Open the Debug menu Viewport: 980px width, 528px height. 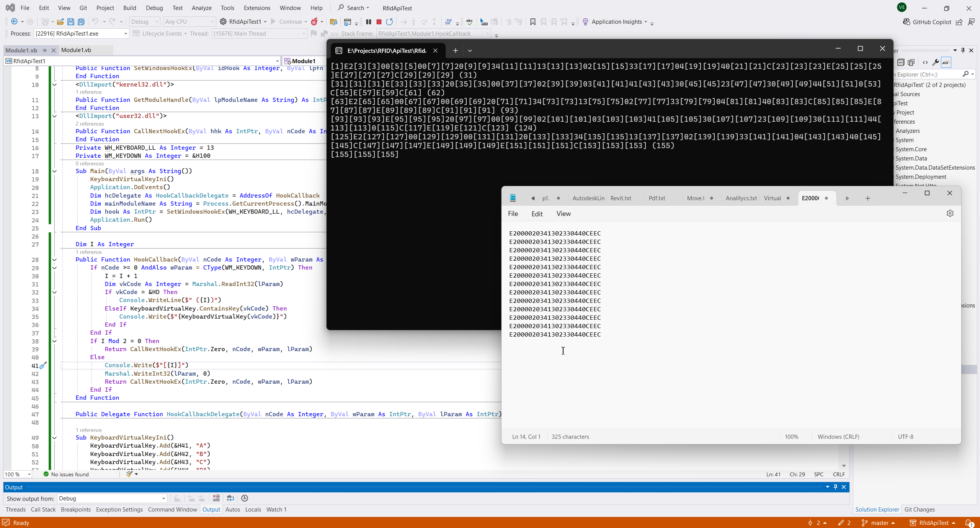pyautogui.click(x=154, y=8)
